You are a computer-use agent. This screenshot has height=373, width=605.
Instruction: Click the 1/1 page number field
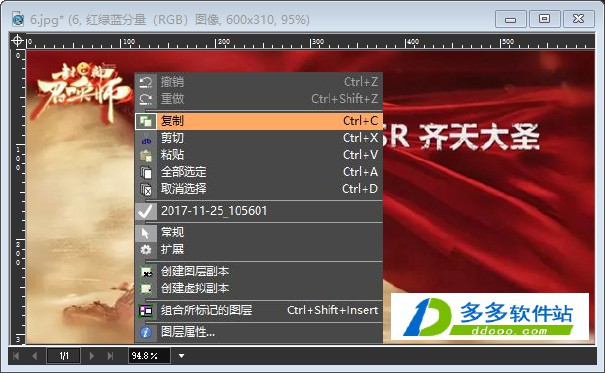tap(63, 356)
